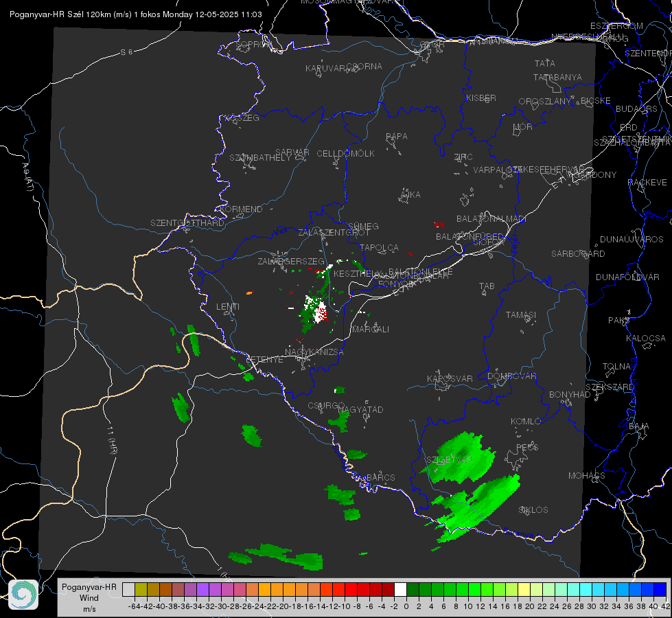Screen dimensions: 672x618
Task: Click the TAMASI city label
Action: click(521, 314)
